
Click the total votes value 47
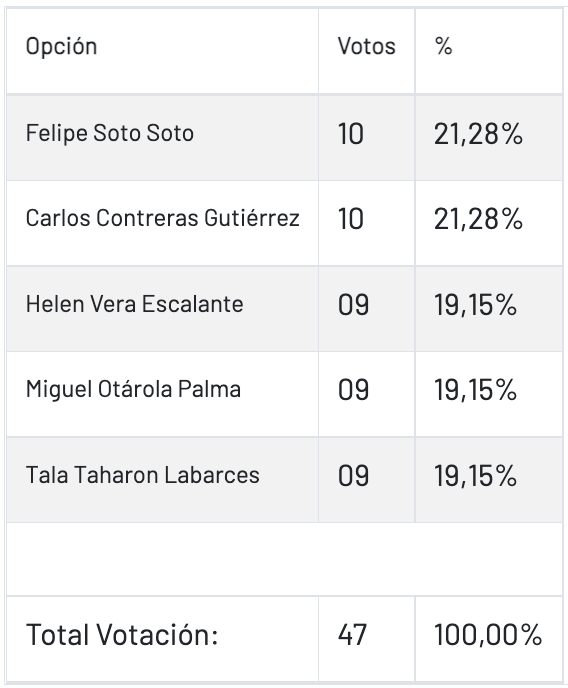pos(352,635)
